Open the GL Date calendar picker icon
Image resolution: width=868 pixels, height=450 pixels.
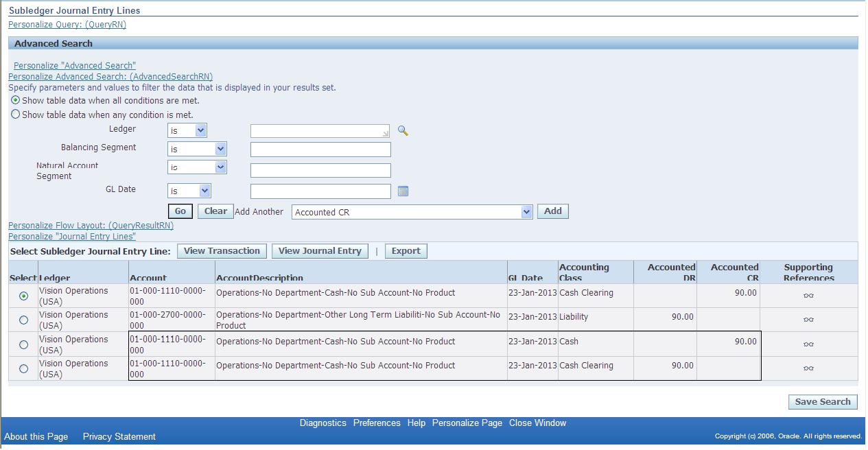403,191
